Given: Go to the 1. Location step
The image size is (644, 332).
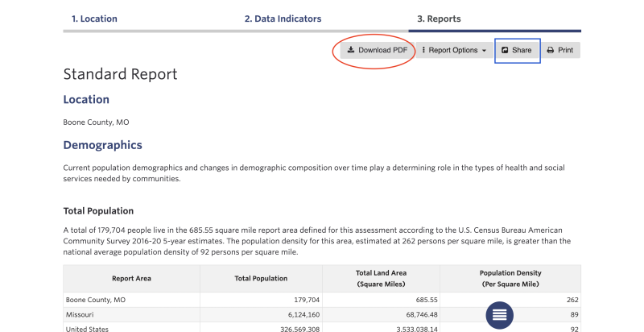Looking at the screenshot, I should (94, 19).
